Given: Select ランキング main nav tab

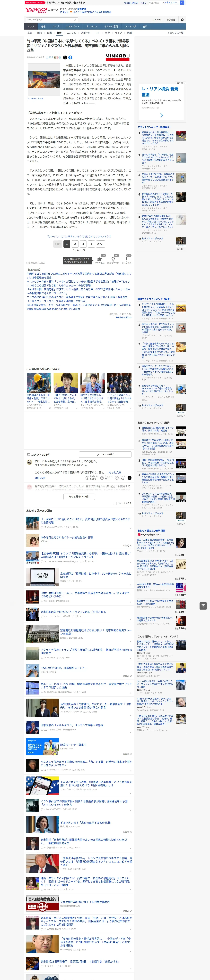Looking at the screenshot, I should (x=130, y=26).
